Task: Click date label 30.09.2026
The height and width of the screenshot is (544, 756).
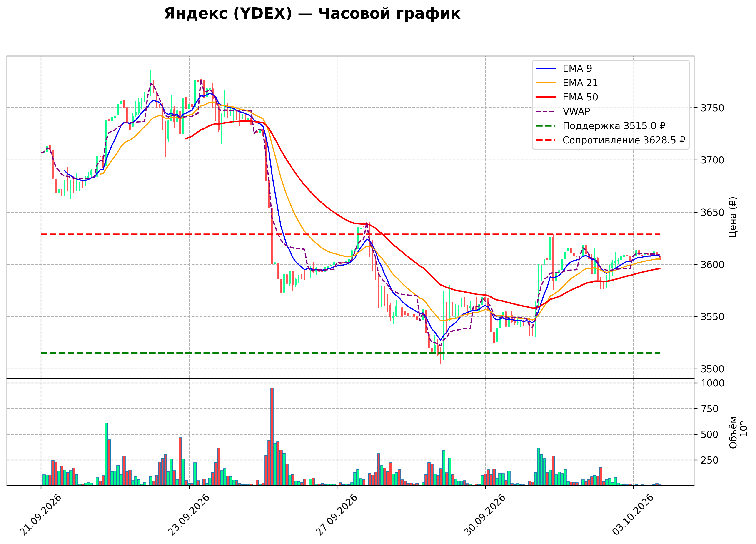Action: (x=484, y=515)
